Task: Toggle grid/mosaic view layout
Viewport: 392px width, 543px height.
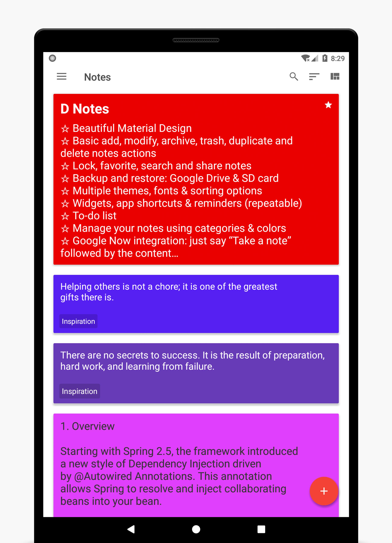Action: (335, 77)
